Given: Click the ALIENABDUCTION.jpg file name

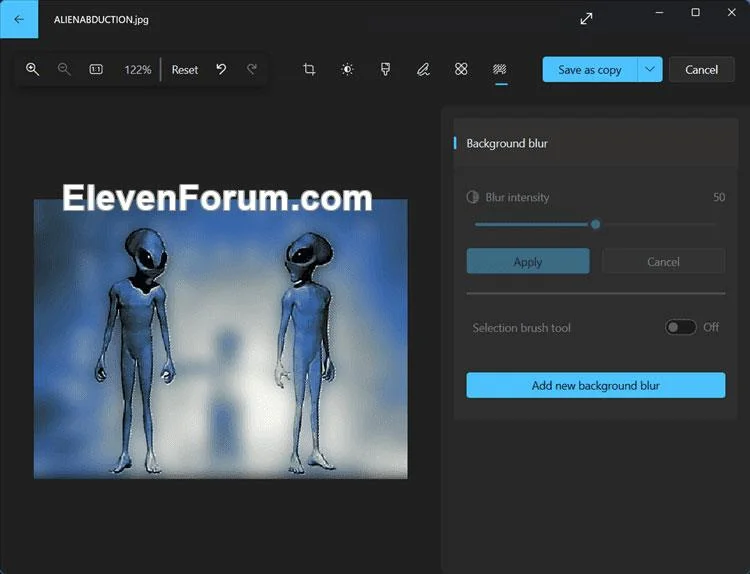Looking at the screenshot, I should [x=101, y=20].
